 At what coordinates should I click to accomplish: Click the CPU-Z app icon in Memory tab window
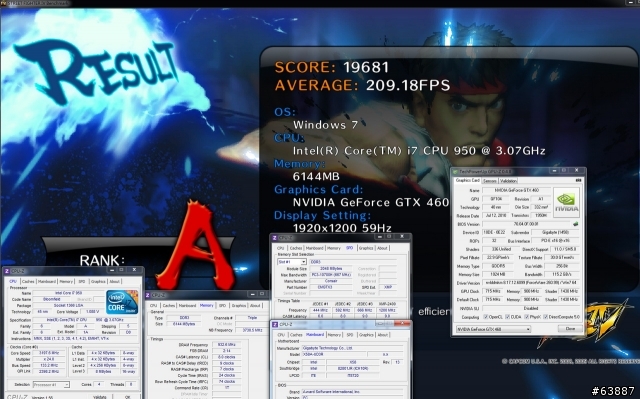click(148, 295)
